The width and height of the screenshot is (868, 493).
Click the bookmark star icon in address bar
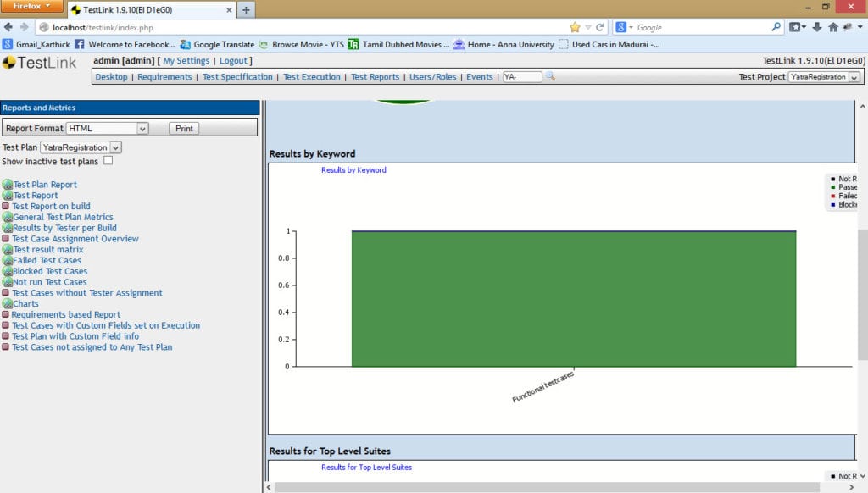click(575, 27)
